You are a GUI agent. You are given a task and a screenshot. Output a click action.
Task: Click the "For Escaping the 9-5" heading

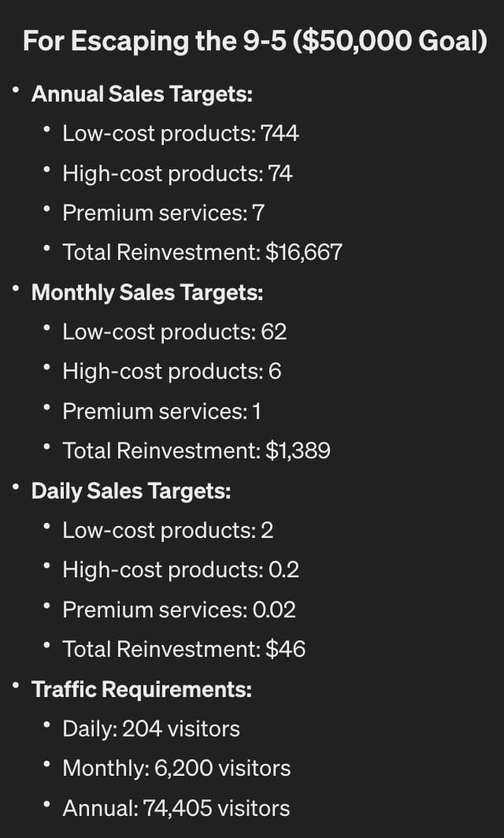tap(255, 42)
